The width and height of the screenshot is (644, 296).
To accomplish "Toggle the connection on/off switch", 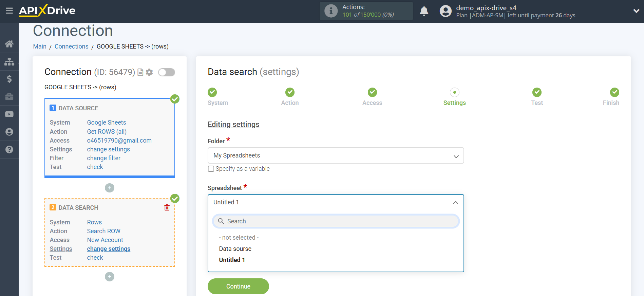I will click(167, 72).
